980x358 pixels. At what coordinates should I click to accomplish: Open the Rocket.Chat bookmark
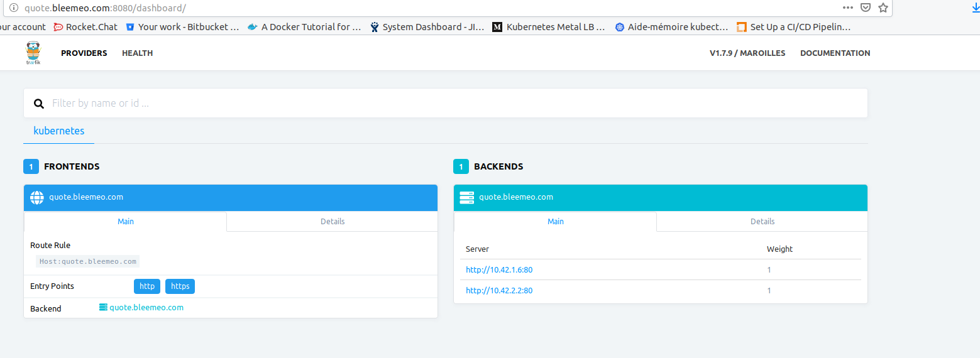tap(85, 27)
